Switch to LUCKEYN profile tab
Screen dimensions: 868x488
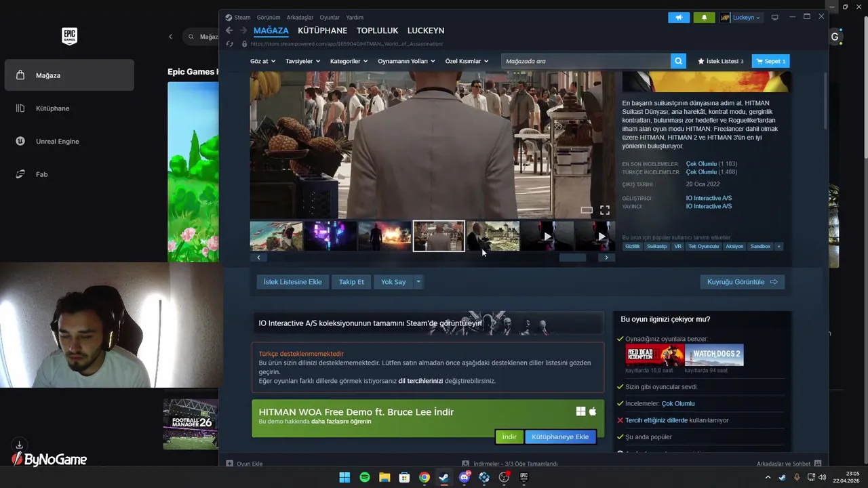[426, 30]
